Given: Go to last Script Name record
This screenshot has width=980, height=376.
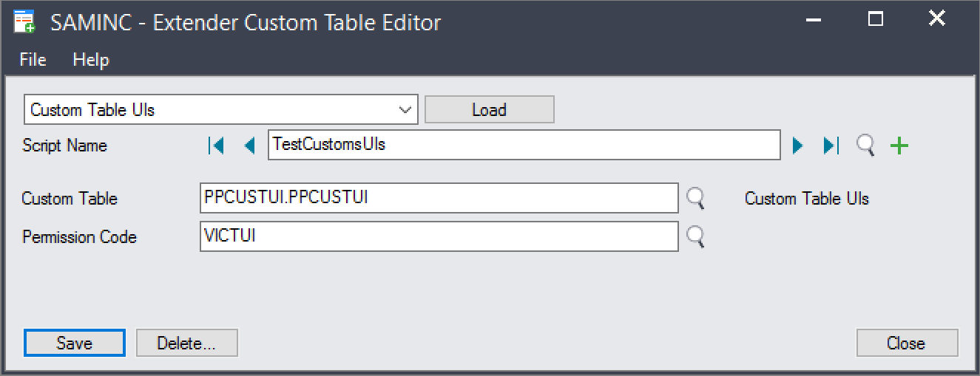Looking at the screenshot, I should 831,146.
